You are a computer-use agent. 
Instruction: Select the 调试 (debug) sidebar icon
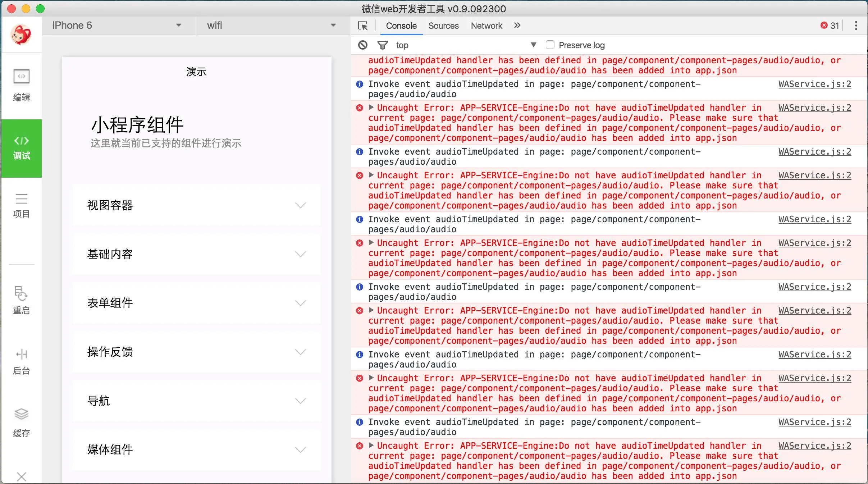(x=21, y=148)
